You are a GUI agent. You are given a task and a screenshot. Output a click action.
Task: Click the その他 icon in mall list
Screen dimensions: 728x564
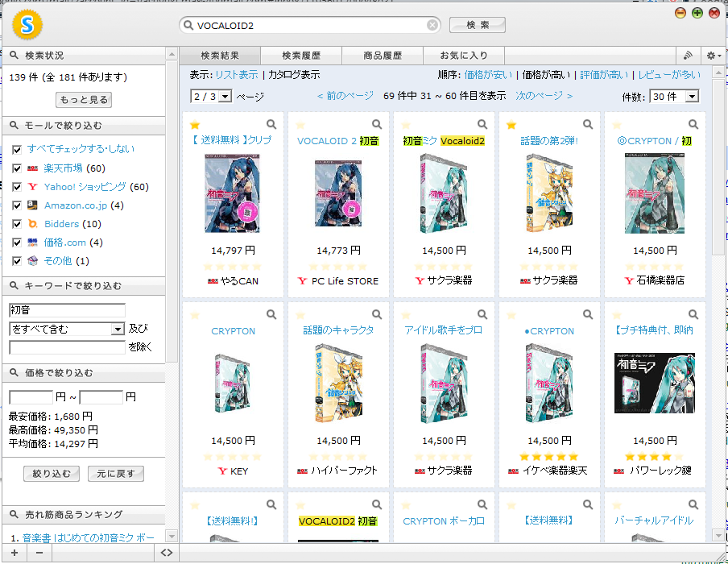pyautogui.click(x=32, y=260)
